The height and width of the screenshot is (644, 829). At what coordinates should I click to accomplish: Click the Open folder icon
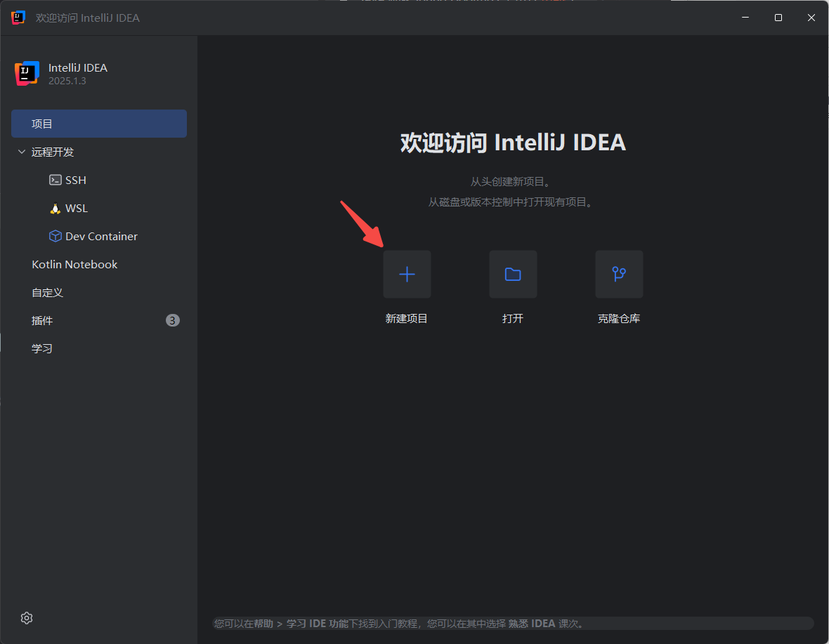(513, 274)
